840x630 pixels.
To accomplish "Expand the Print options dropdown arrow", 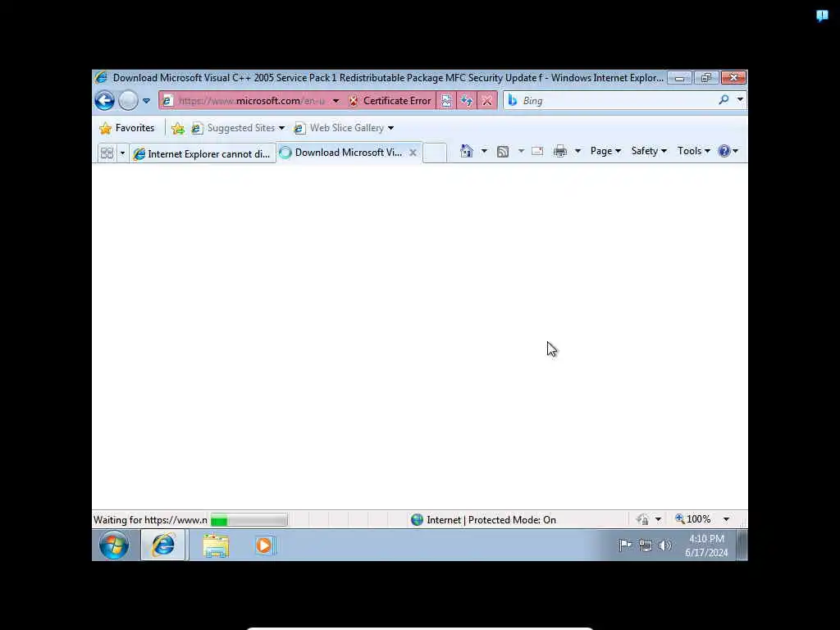I will (577, 152).
